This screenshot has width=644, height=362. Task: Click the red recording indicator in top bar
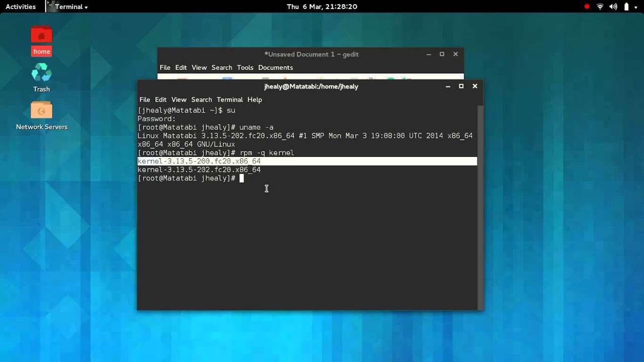587,7
